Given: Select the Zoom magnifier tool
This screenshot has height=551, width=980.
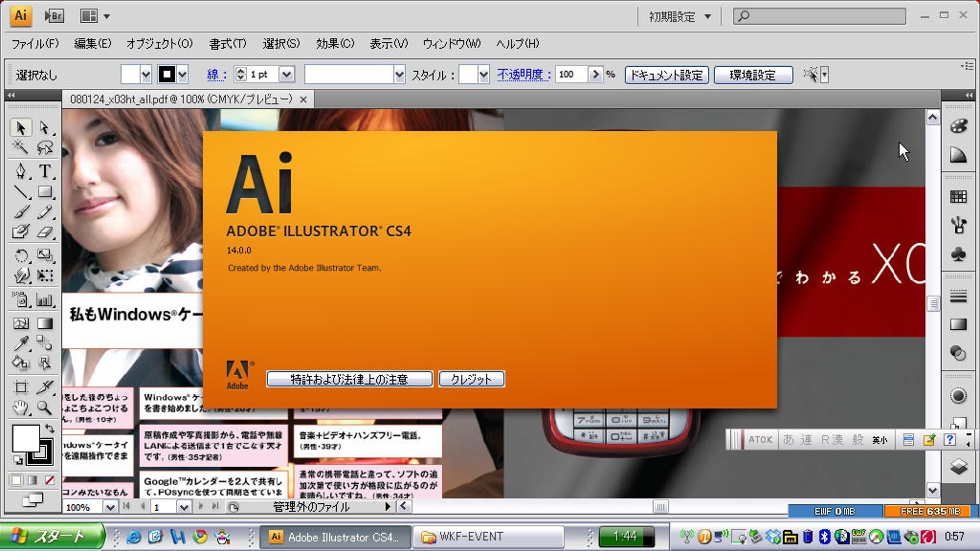Looking at the screenshot, I should point(44,408).
